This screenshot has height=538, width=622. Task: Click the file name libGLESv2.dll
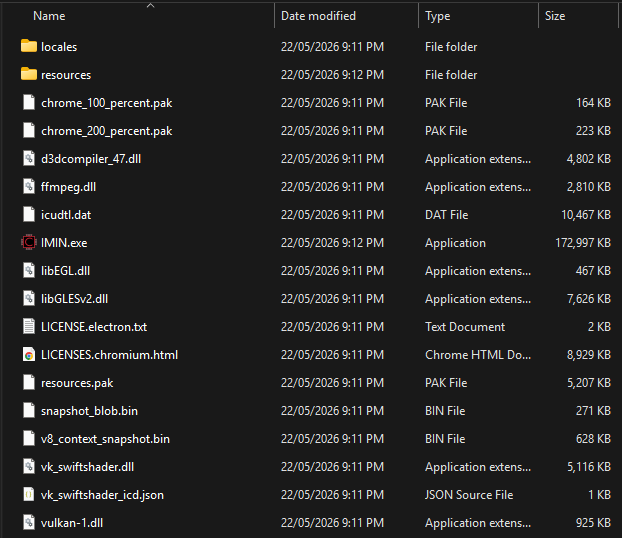75,299
